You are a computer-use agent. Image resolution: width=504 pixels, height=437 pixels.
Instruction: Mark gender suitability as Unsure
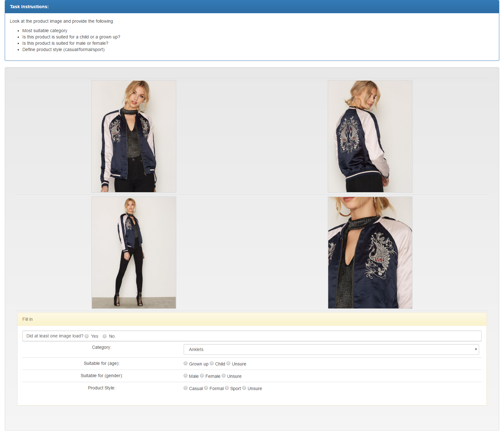pyautogui.click(x=224, y=376)
